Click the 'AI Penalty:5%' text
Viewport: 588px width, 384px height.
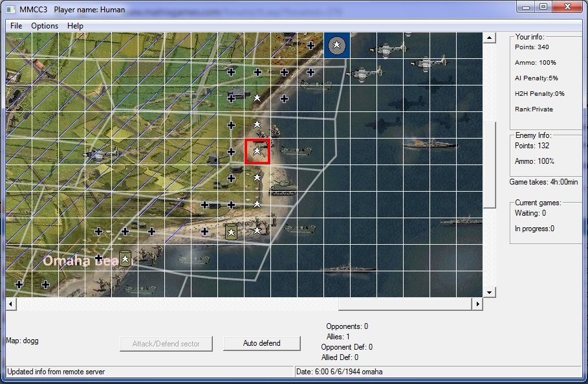(536, 78)
